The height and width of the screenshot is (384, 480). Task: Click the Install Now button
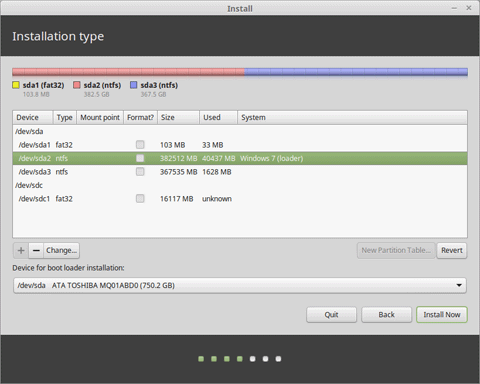pyautogui.click(x=442, y=315)
